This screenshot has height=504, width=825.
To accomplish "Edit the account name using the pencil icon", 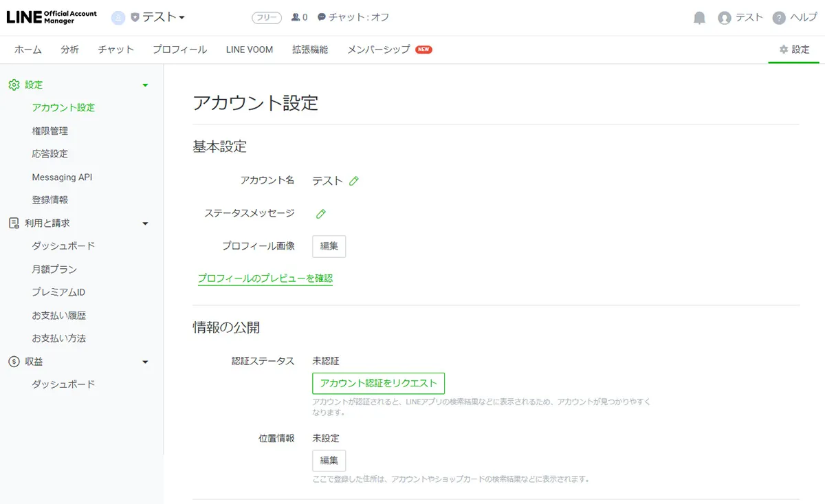I will (353, 181).
